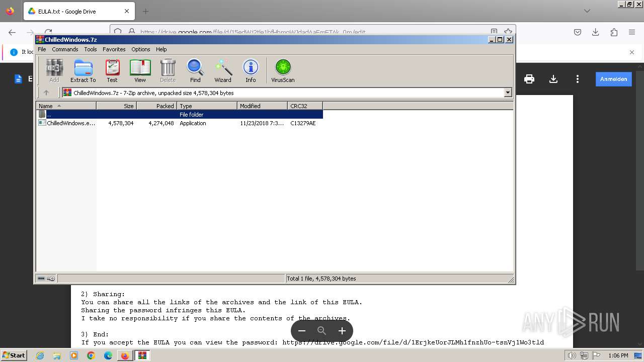Expand the archive path dropdown arrow

click(x=508, y=93)
